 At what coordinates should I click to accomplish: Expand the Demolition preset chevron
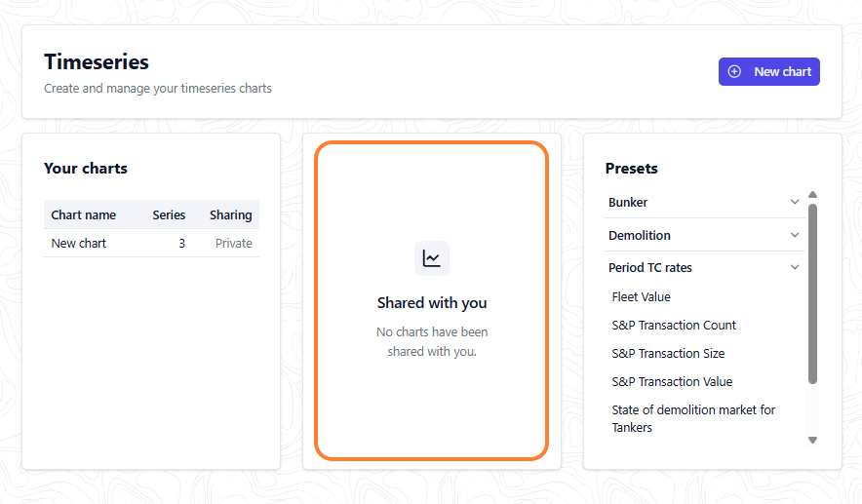[795, 235]
